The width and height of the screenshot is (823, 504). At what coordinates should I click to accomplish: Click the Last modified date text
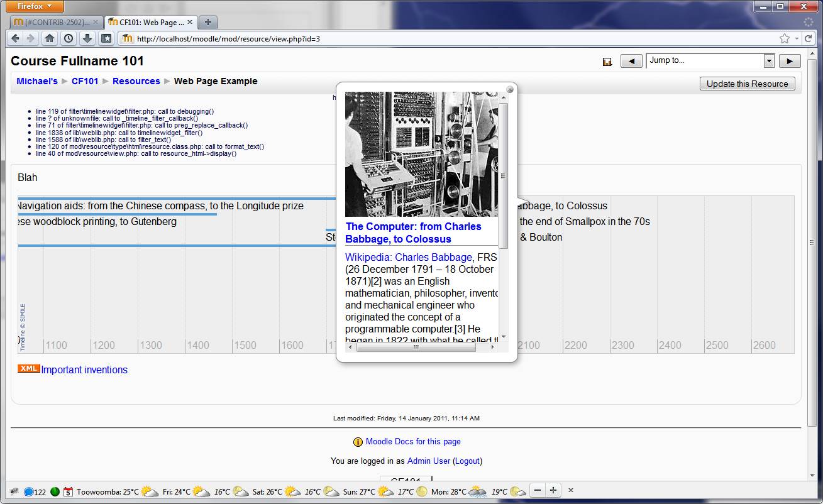406,418
